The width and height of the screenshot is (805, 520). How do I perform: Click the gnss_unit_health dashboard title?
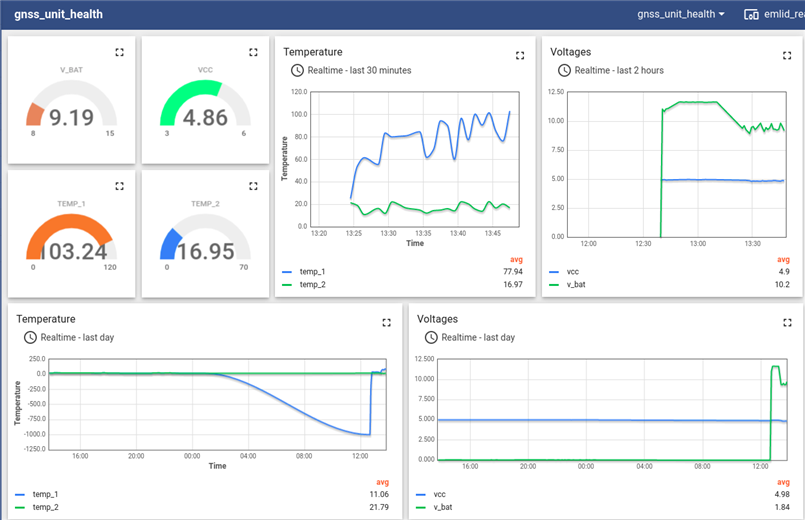58,15
